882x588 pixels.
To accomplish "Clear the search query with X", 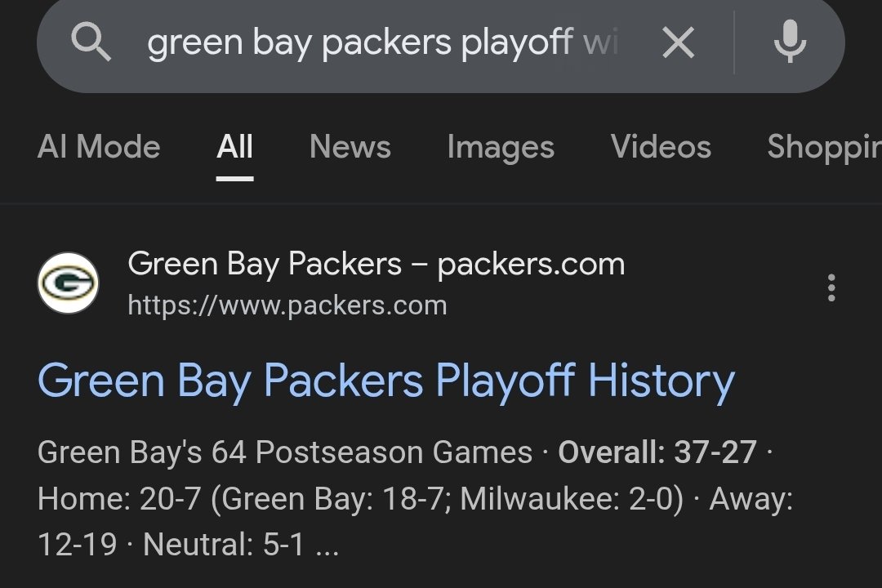I will (x=679, y=42).
